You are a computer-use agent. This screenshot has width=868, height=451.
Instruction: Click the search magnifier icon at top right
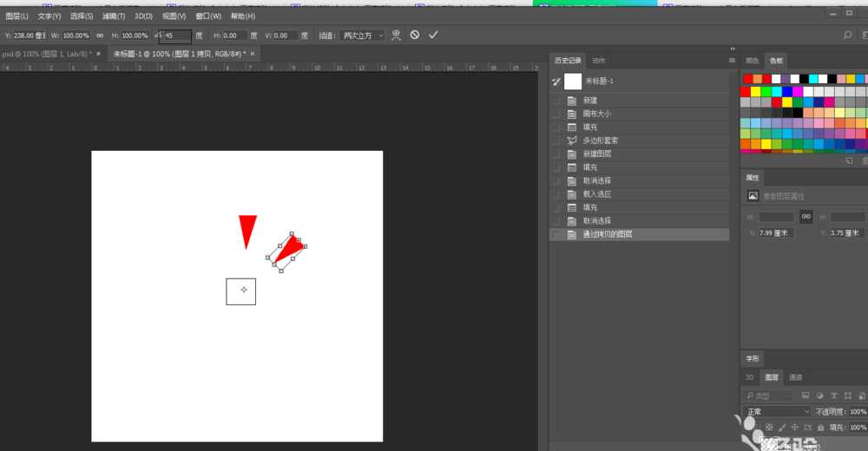click(848, 36)
